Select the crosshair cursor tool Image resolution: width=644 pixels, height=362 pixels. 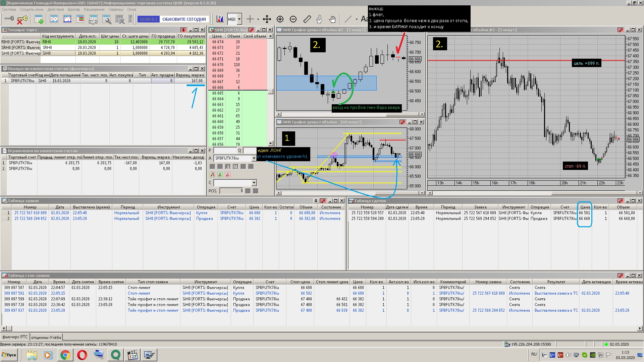tap(250, 19)
